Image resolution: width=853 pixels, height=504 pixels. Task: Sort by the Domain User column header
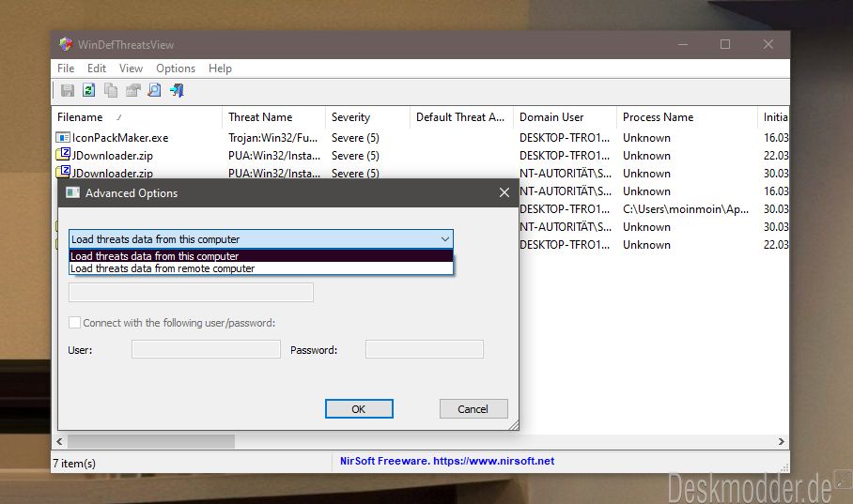(566, 117)
